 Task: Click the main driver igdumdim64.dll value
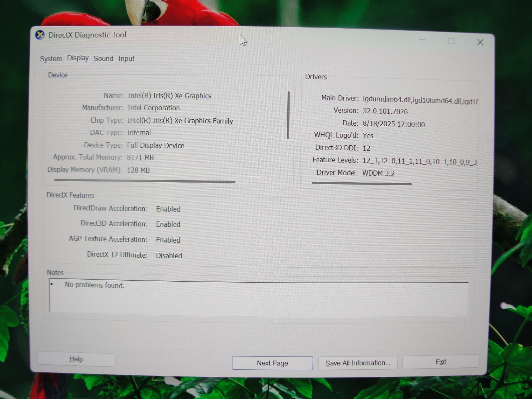point(421,100)
